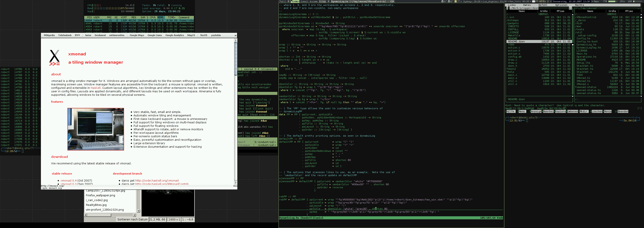Click the mail envelope icon in status bar
Screen dimensions: 644x228
[533, 2]
